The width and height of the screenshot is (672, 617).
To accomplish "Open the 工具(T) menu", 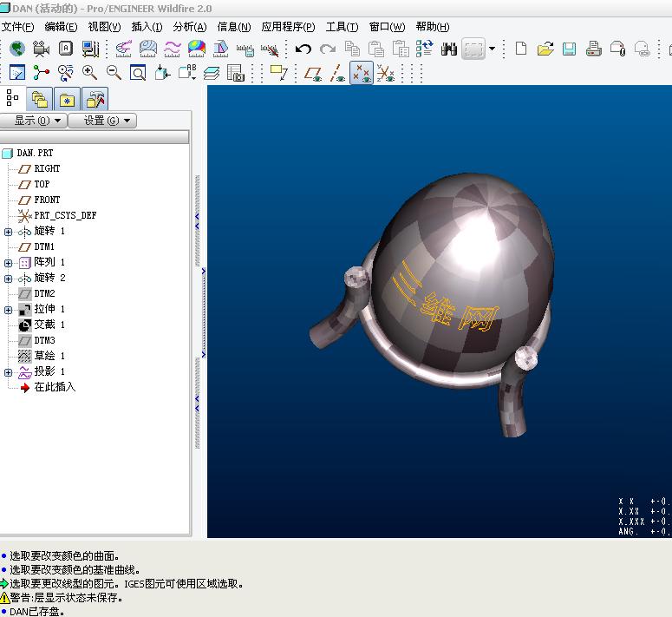I will (x=342, y=27).
